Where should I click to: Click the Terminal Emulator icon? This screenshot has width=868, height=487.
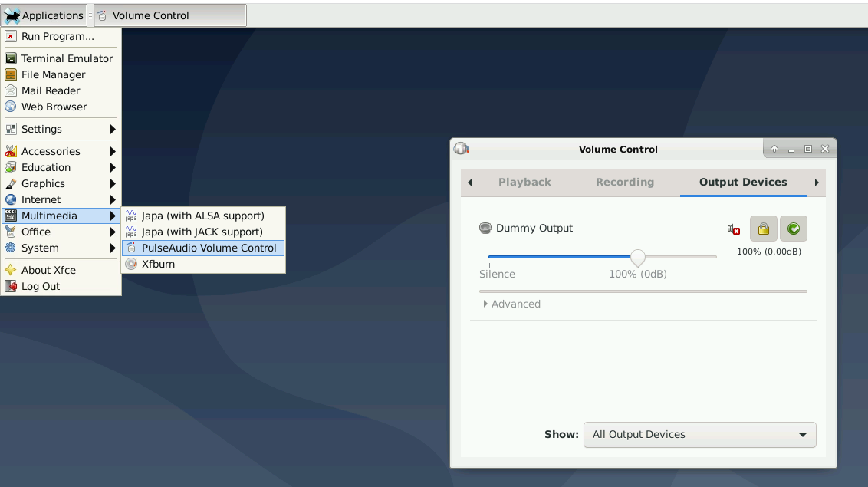point(11,58)
